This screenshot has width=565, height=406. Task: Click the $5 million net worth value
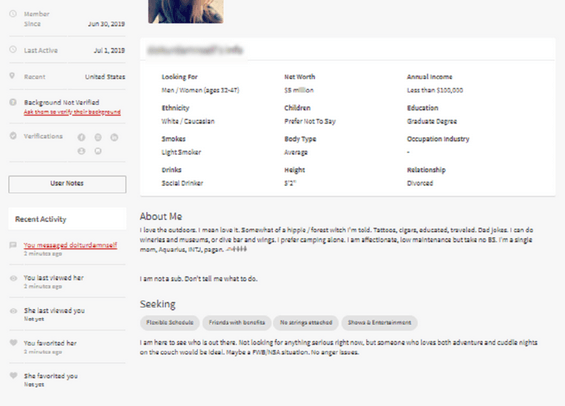(x=299, y=90)
